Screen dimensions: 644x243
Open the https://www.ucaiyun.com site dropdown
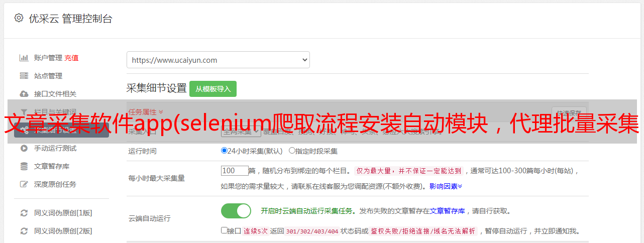point(218,60)
